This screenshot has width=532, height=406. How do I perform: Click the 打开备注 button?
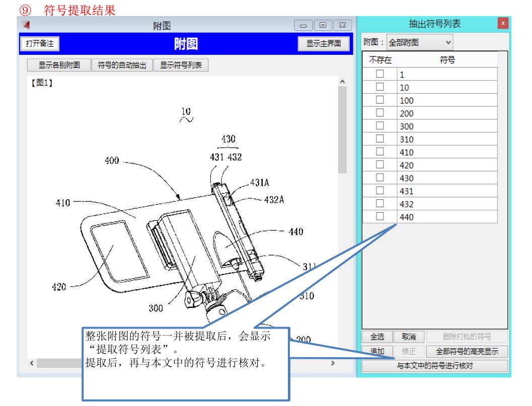[40, 44]
